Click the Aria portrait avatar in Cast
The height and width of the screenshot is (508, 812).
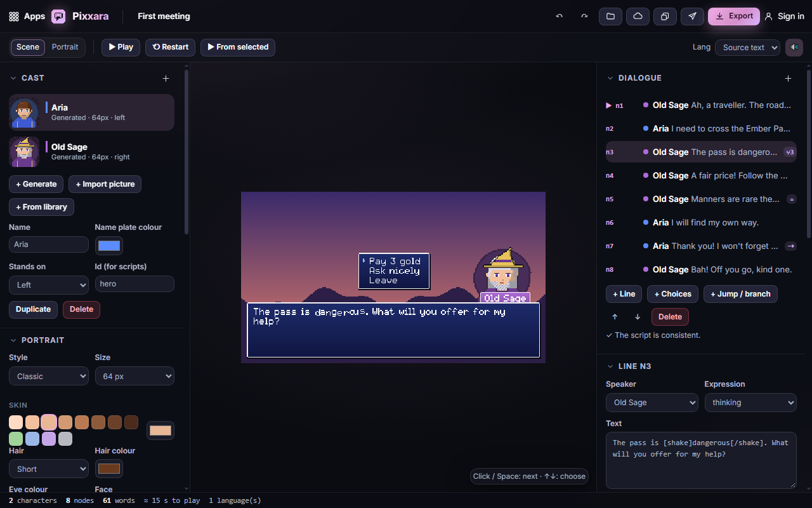click(x=24, y=112)
